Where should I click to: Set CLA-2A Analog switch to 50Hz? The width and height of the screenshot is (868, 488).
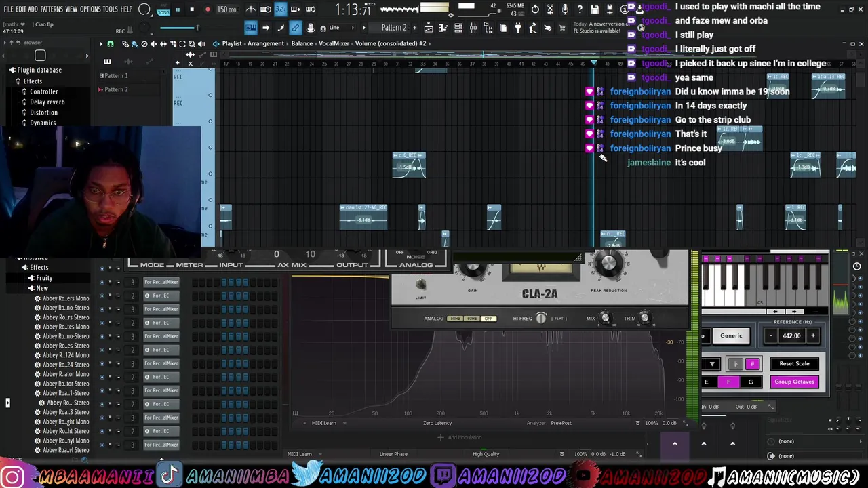pos(455,319)
